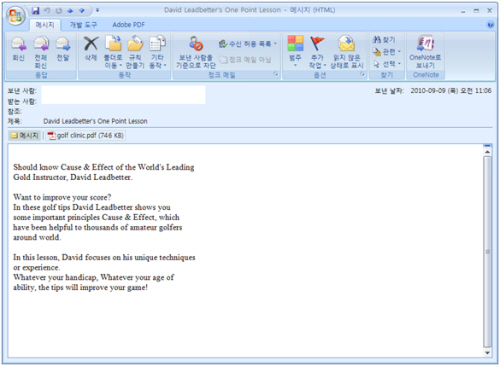Open the 선택 (Select) dropdown
This screenshot has width=500, height=366.
pos(387,63)
